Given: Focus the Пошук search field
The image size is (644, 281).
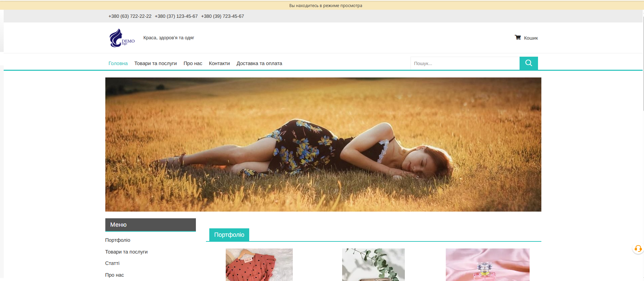Looking at the screenshot, I should 465,63.
